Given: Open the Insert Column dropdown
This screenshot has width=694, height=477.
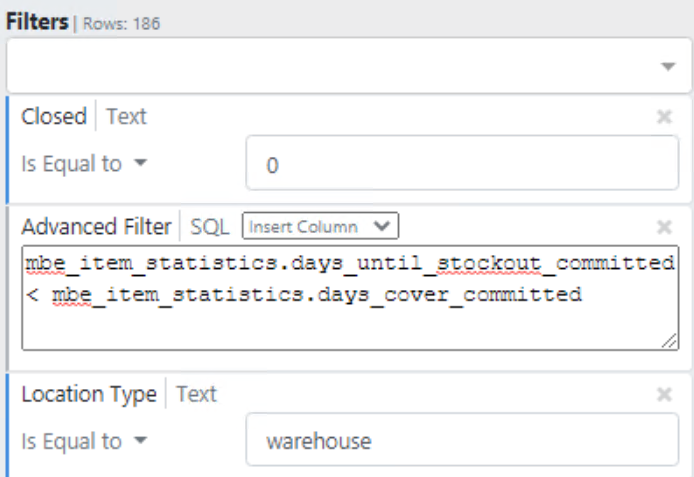Looking at the screenshot, I should click(320, 227).
